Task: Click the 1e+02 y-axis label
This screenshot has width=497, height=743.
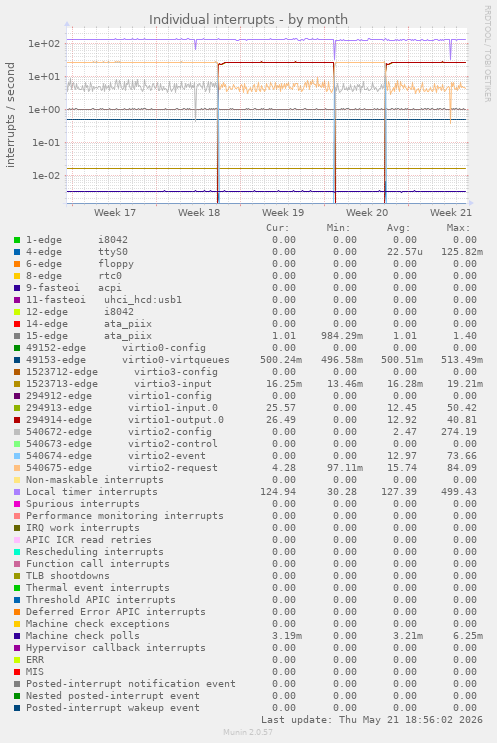Action: tap(44, 44)
